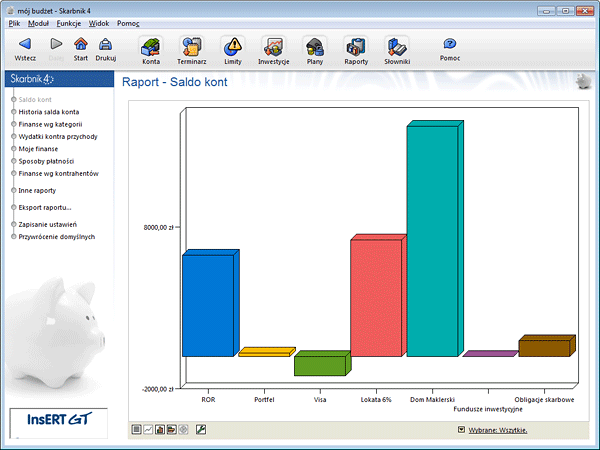Click the Start home icon
Screen dimensions: 600x450
pos(81,45)
